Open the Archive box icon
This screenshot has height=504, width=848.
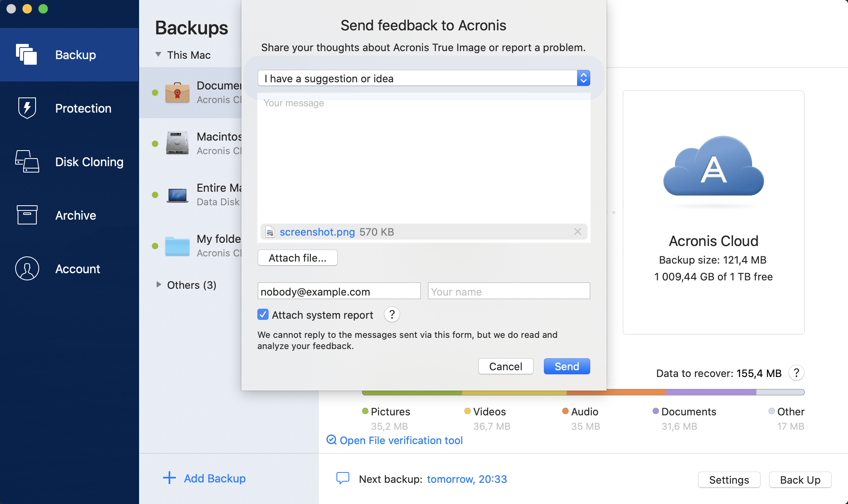point(27,215)
